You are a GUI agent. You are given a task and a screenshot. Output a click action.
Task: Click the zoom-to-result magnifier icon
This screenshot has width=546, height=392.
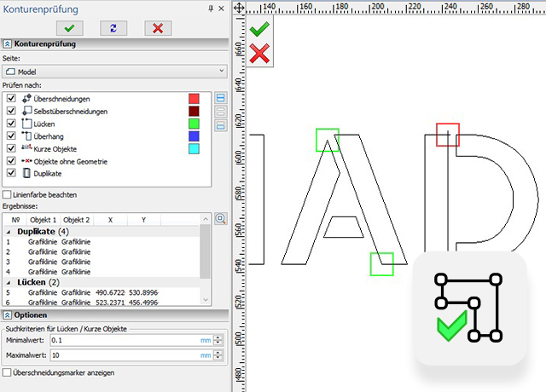(221, 219)
